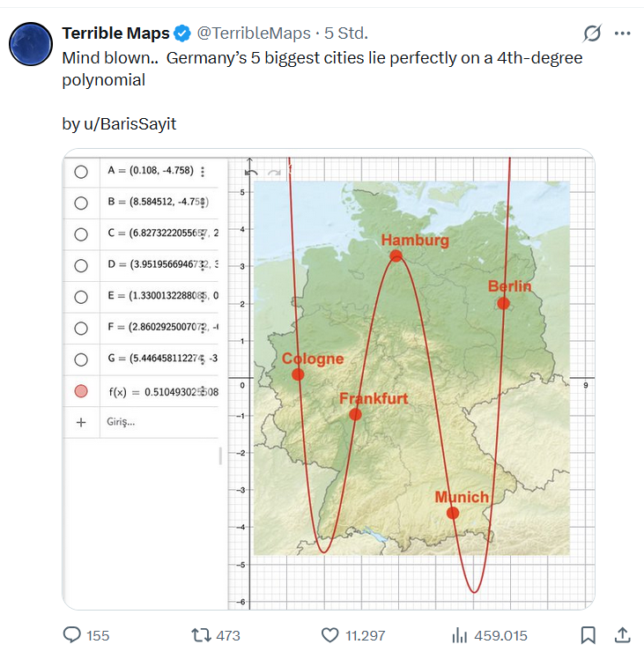
Task: Click the blue verified badge
Action: point(182,33)
